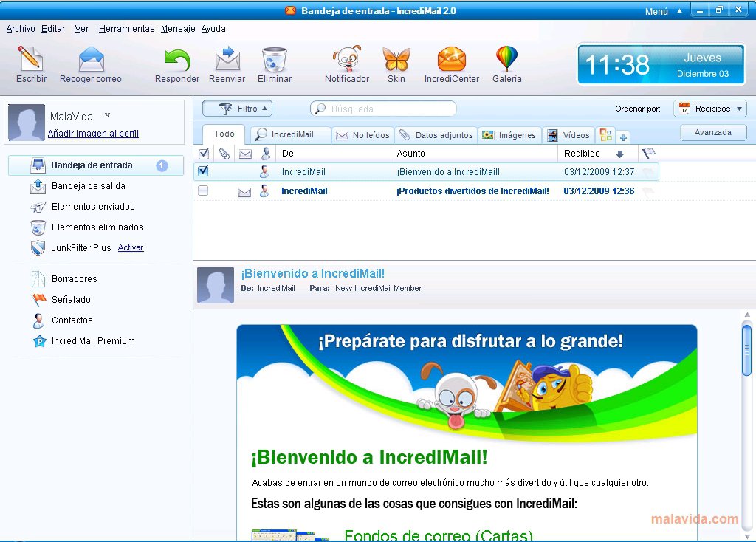
Task: Switch to the Imágenes tab
Action: pyautogui.click(x=509, y=136)
